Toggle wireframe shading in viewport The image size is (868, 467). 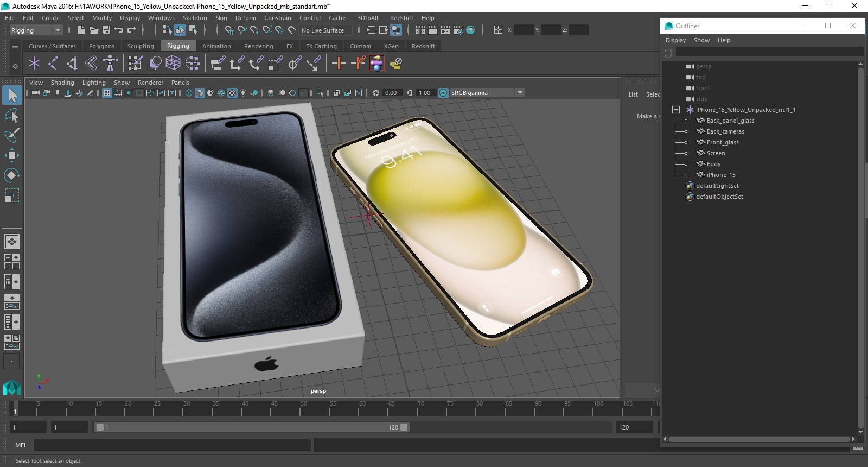(x=189, y=93)
